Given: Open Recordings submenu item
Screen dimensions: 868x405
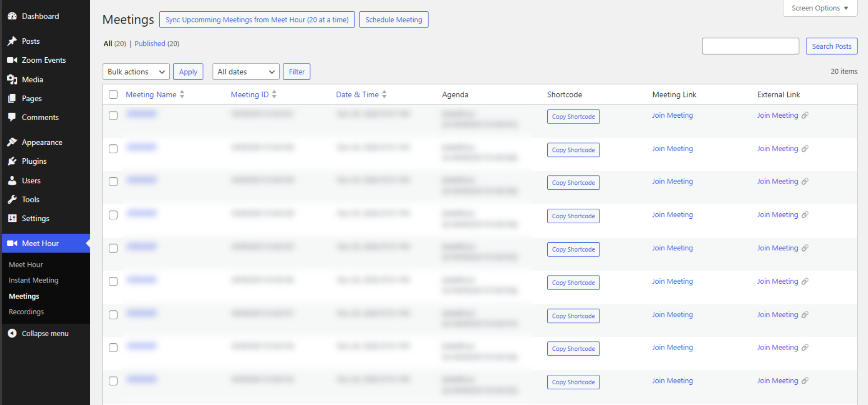Looking at the screenshot, I should 27,312.
